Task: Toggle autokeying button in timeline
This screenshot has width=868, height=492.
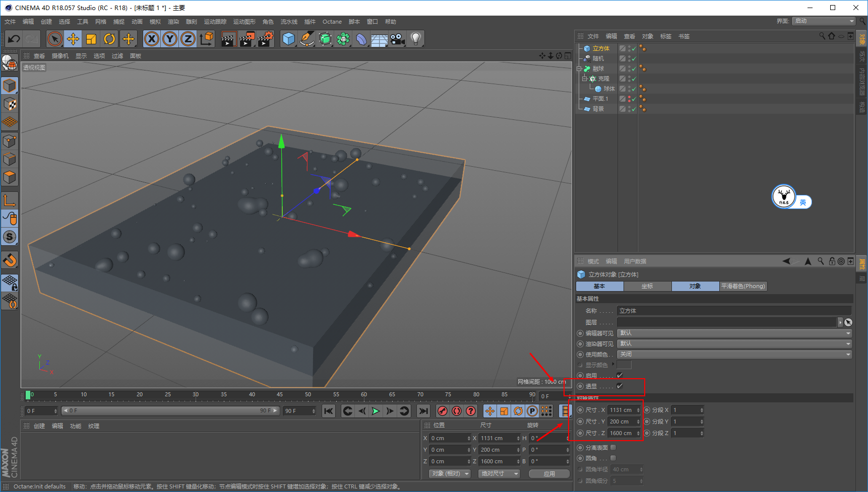Action: click(457, 411)
